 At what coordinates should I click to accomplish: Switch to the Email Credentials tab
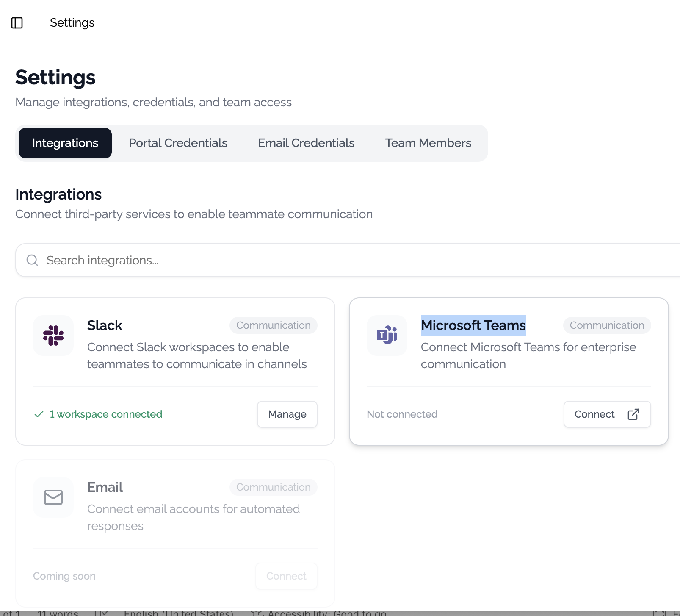pyautogui.click(x=306, y=143)
